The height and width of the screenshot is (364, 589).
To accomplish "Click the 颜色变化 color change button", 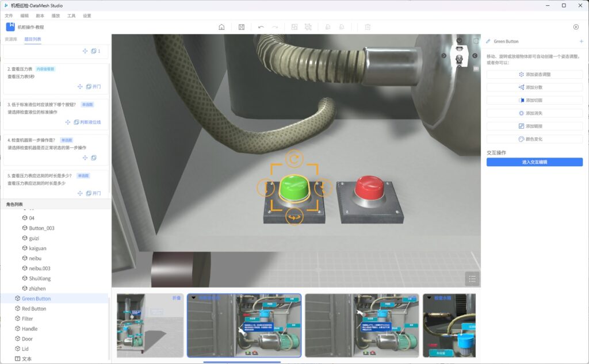I will tap(534, 139).
